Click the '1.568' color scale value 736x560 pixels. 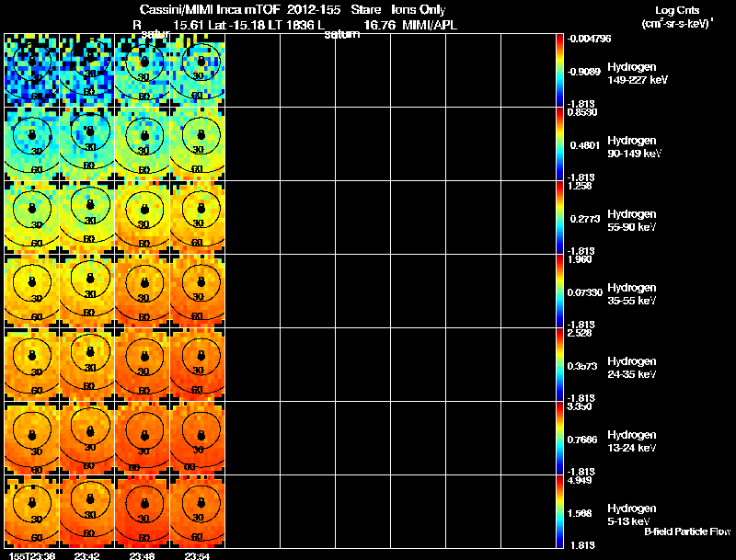580,514
